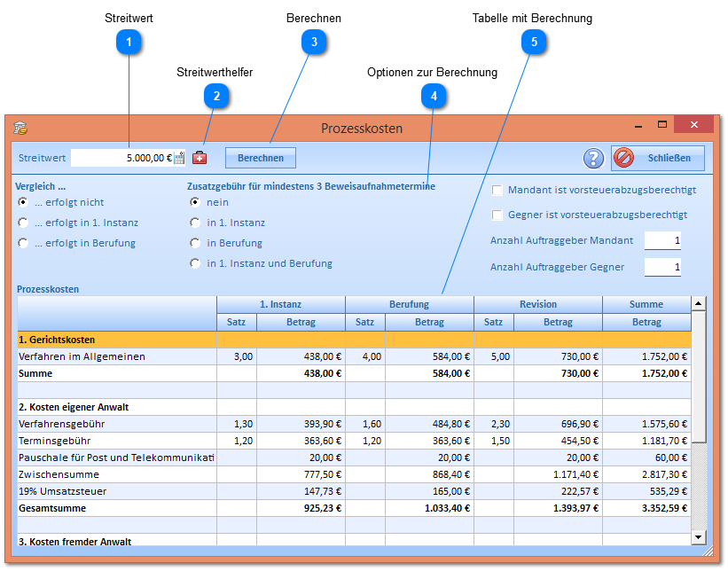Open help with the question mark icon
Viewport: 728px width, 571px height.
point(593,158)
